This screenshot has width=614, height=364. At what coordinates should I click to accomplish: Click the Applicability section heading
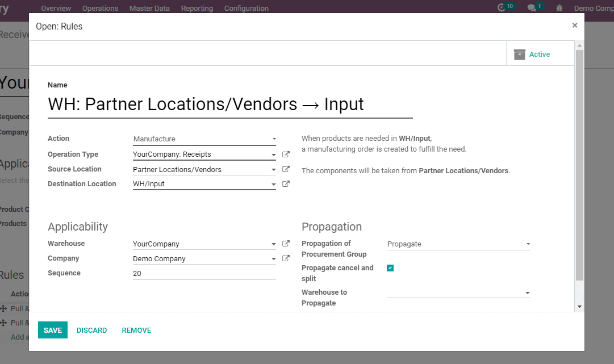(78, 227)
